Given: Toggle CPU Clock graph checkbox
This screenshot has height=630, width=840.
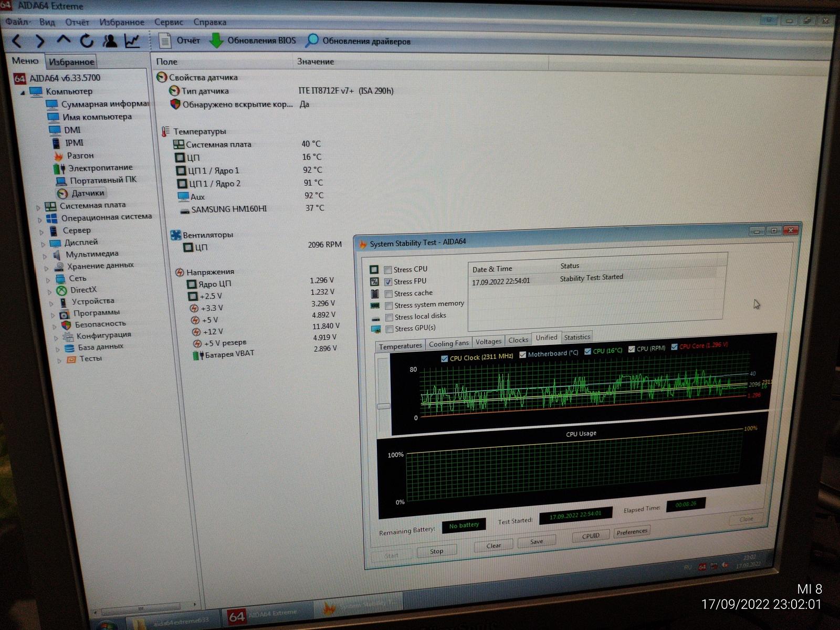Looking at the screenshot, I should (445, 359).
